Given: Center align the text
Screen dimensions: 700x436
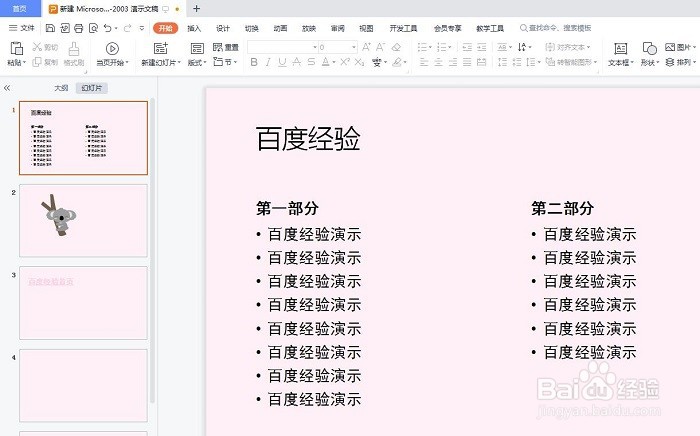Looking at the screenshot, I should (438, 62).
